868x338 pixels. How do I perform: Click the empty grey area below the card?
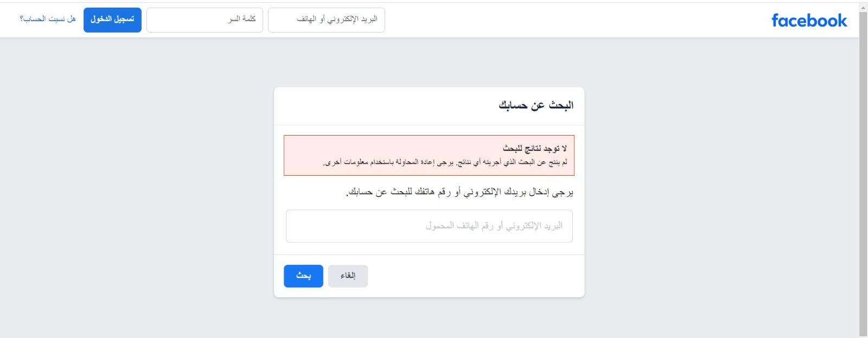(x=429, y=318)
